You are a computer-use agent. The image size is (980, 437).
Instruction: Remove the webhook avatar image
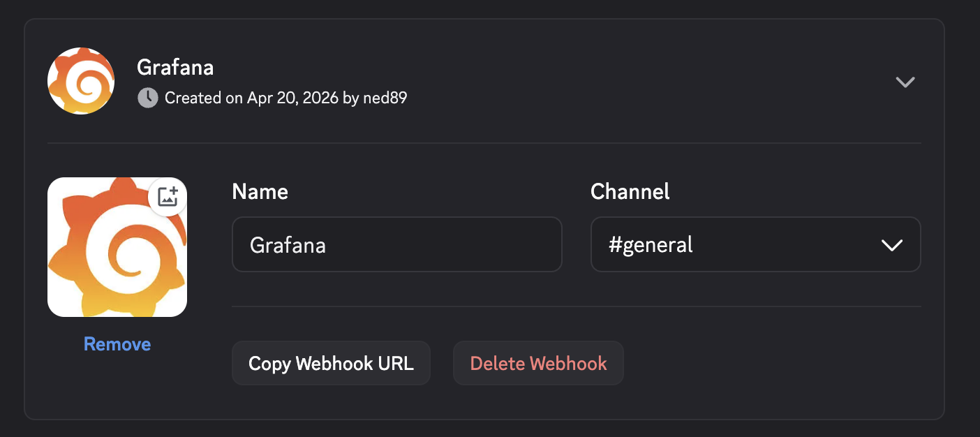point(117,343)
